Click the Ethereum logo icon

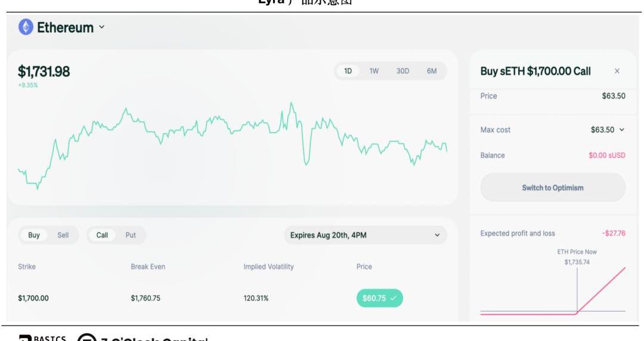(x=26, y=27)
